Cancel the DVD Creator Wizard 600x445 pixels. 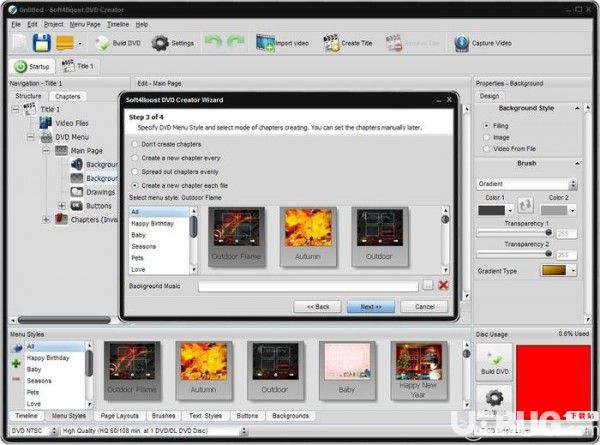coord(424,306)
